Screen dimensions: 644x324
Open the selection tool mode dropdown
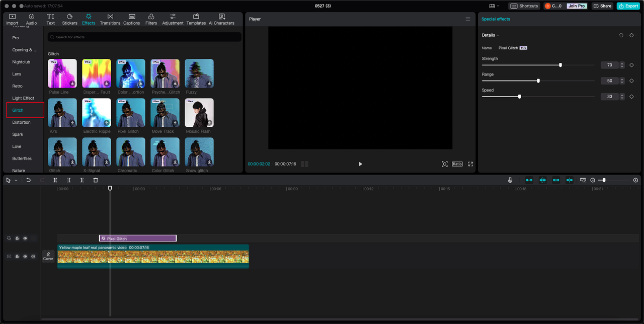[x=16, y=180]
